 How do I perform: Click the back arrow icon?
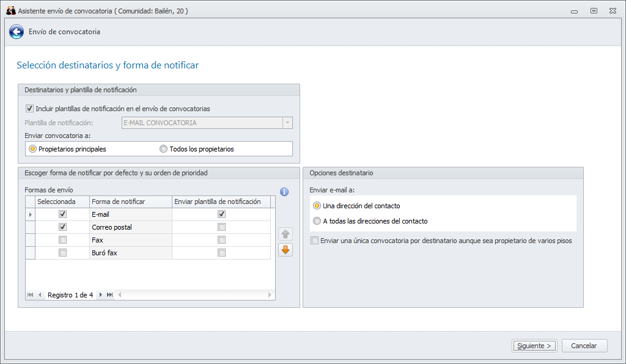(17, 32)
